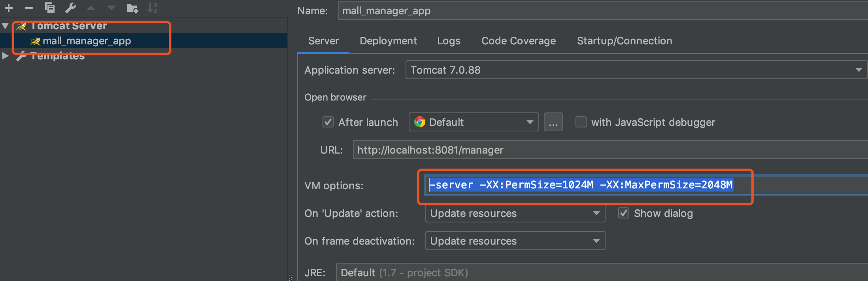Open the Code Coverage tab

pyautogui.click(x=519, y=41)
